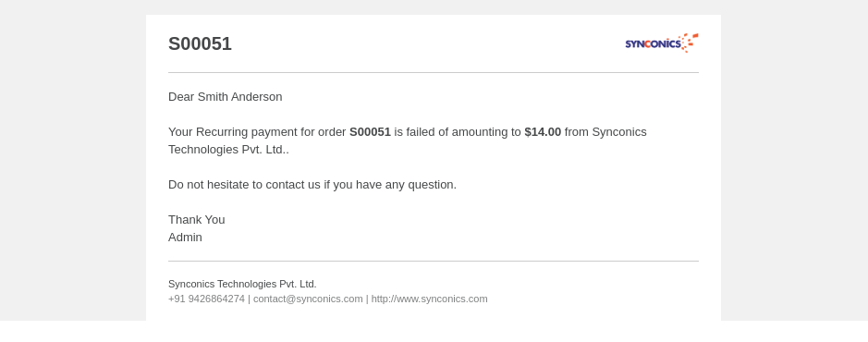Click the from Synconics text after amount

click(x=605, y=131)
